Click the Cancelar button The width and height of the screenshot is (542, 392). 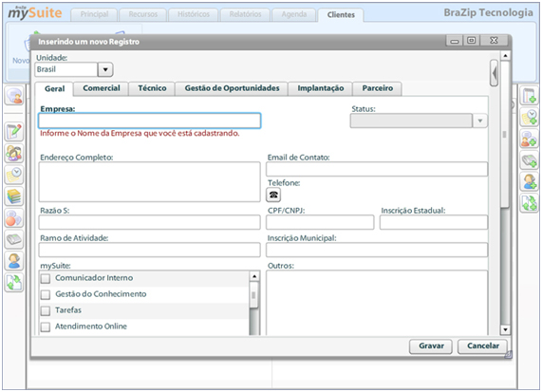[483, 346]
